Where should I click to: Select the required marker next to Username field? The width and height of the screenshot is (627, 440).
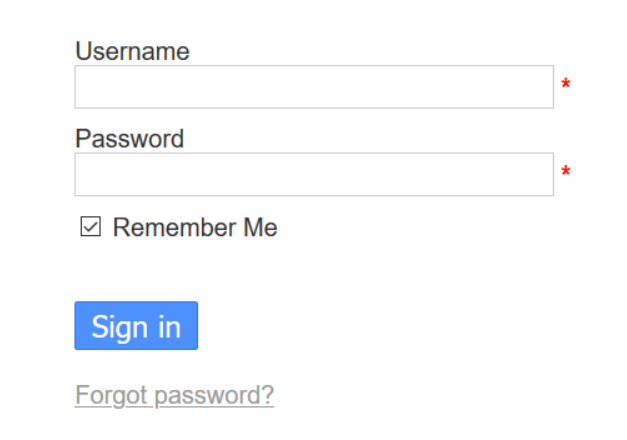(566, 86)
